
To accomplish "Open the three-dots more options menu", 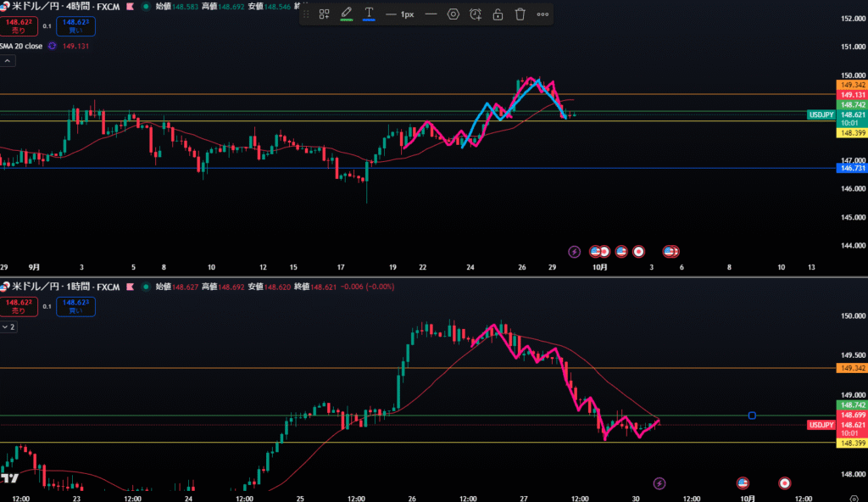I will 542,14.
